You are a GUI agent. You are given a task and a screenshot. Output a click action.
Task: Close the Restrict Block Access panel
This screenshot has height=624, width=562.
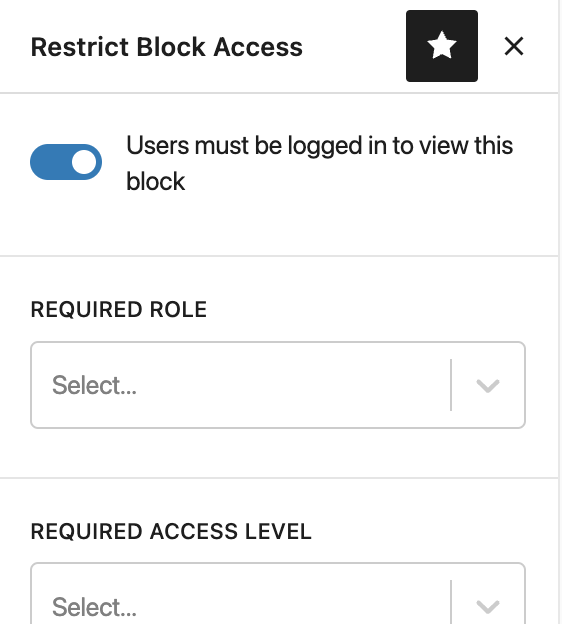[x=513, y=46]
